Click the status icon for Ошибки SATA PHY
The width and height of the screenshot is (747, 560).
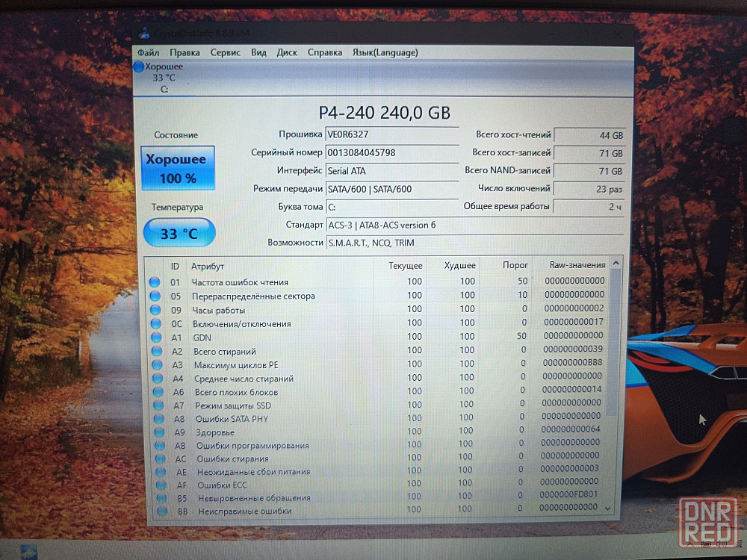click(158, 419)
